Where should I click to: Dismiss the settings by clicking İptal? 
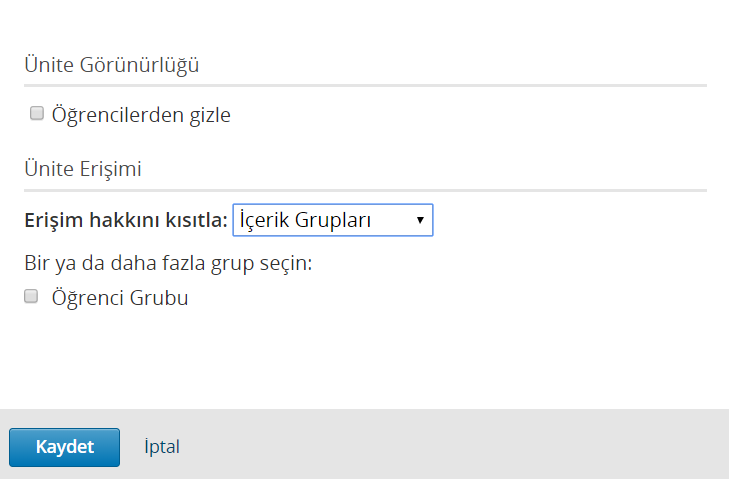[162, 447]
